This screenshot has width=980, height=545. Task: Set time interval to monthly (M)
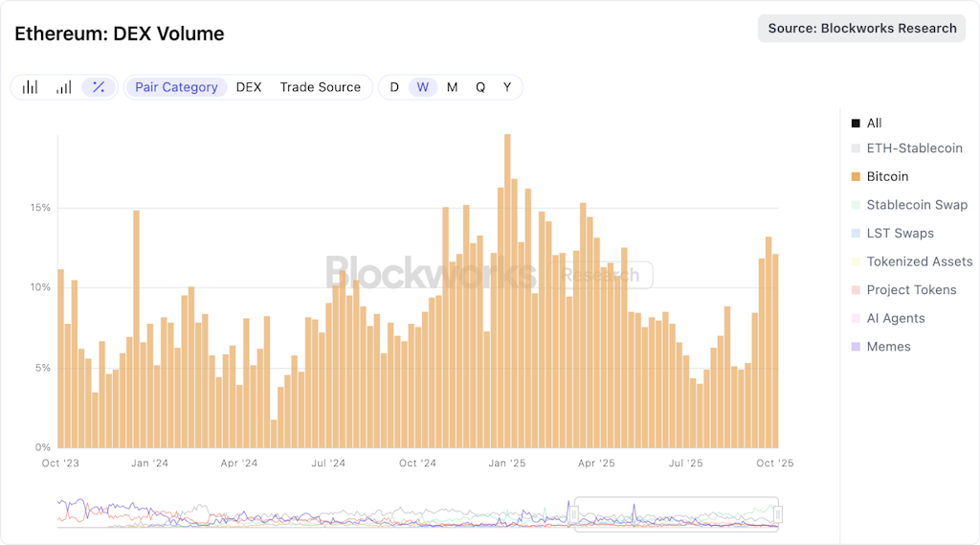click(452, 87)
